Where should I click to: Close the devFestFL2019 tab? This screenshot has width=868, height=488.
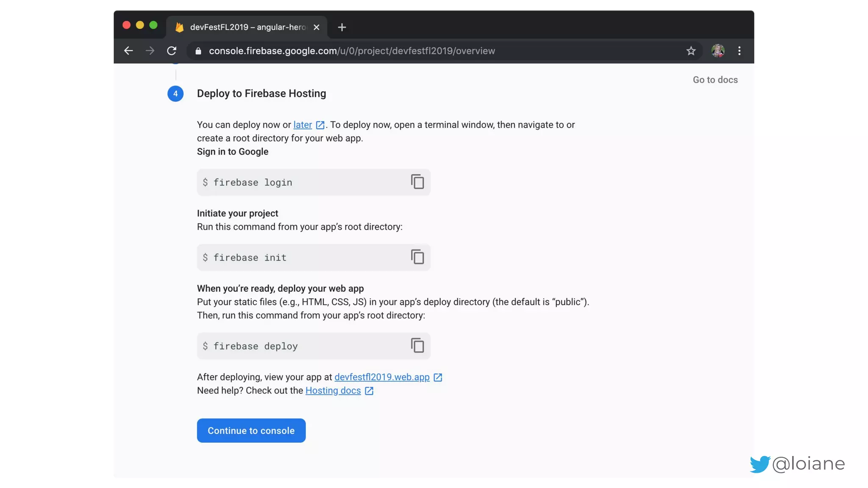(x=316, y=28)
